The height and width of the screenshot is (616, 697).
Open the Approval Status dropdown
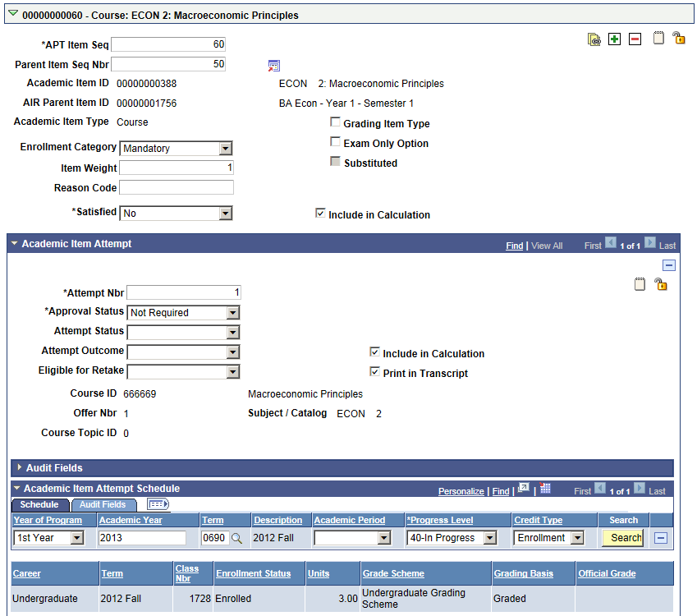tap(232, 312)
